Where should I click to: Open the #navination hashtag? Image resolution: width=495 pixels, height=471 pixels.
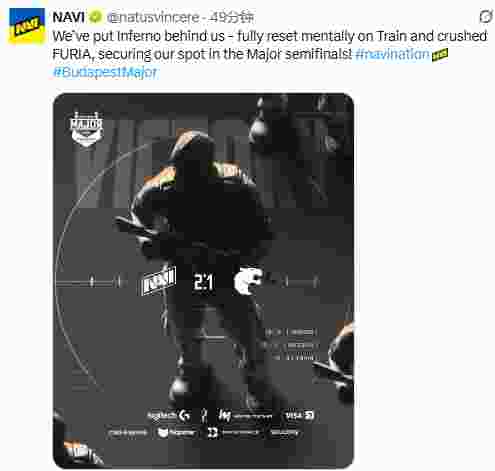click(392, 54)
